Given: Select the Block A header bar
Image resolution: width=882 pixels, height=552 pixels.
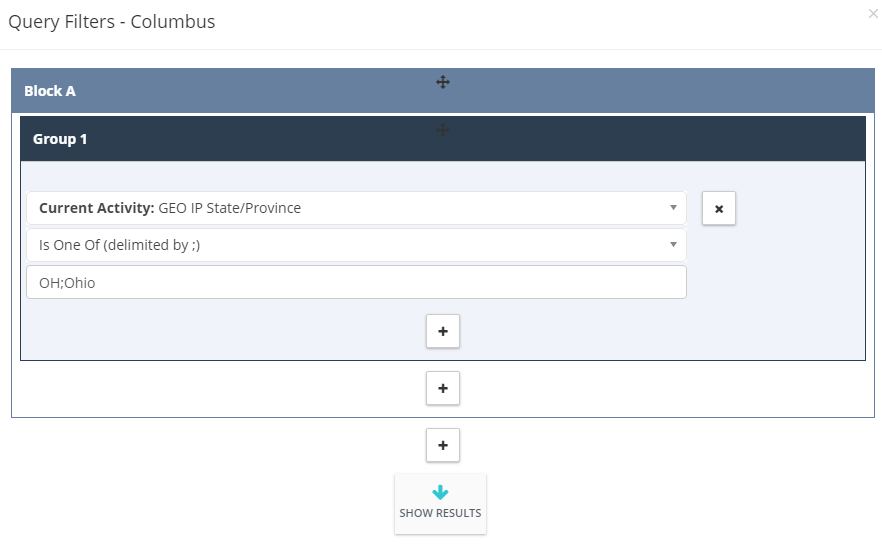Looking at the screenshot, I should click(x=443, y=91).
